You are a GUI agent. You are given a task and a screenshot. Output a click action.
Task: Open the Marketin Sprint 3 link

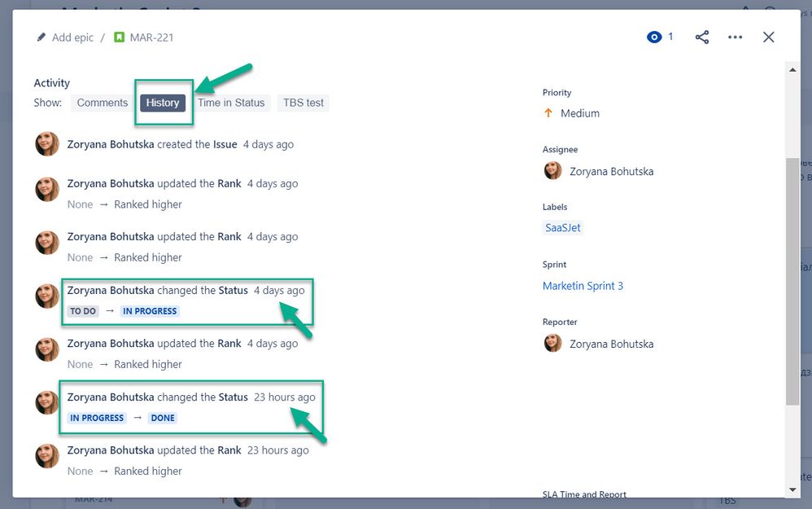tap(583, 286)
